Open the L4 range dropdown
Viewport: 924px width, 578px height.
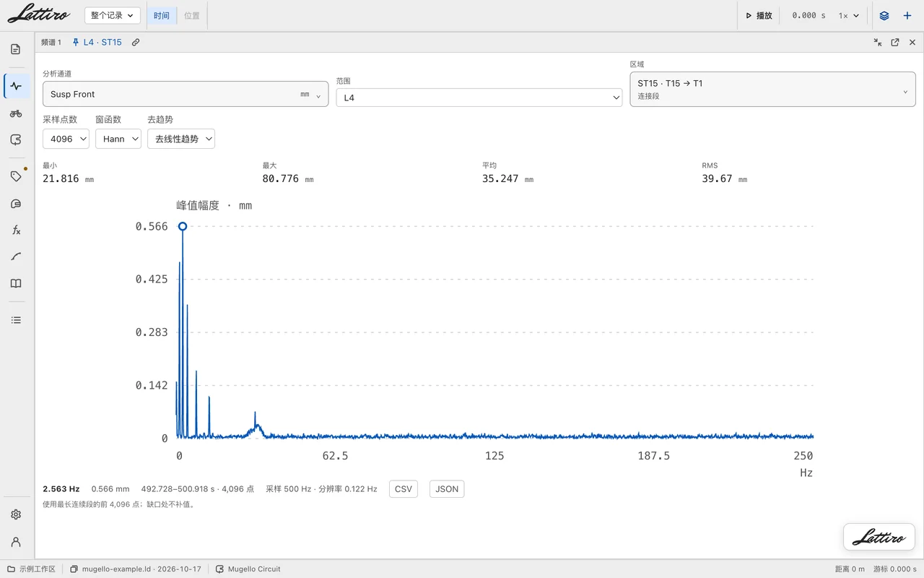[479, 98]
